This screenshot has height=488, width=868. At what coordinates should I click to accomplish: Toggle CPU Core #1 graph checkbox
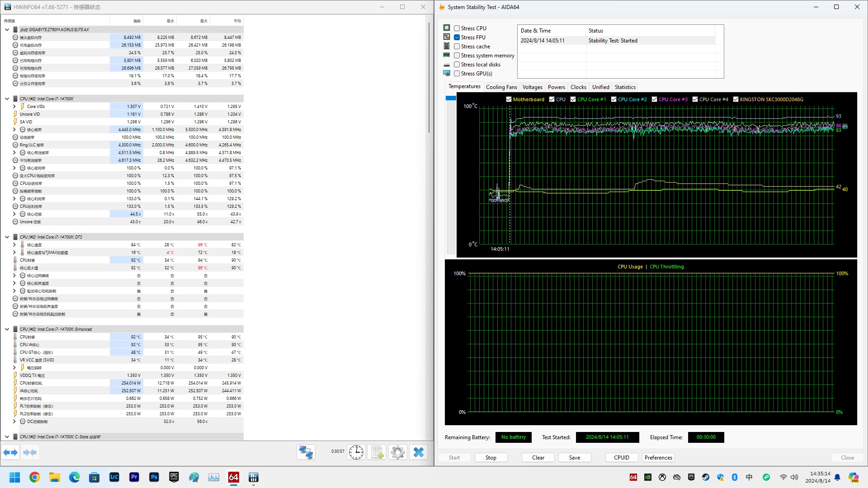click(x=573, y=99)
